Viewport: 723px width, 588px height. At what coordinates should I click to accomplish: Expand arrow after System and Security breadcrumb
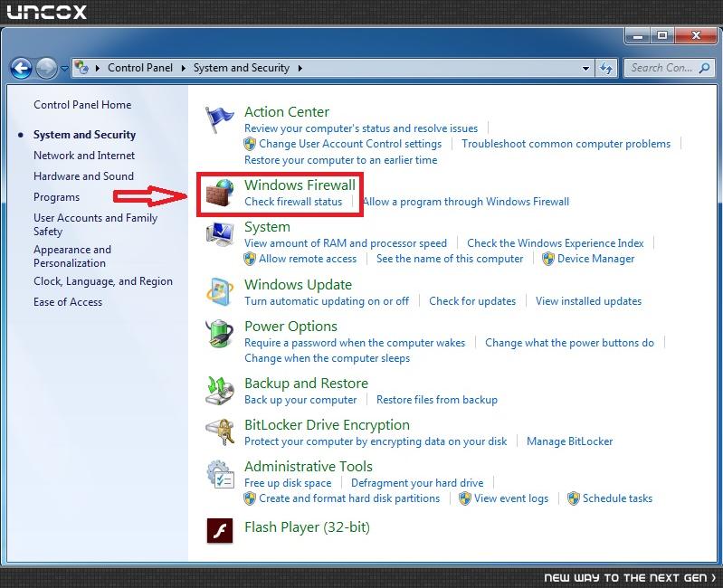300,68
